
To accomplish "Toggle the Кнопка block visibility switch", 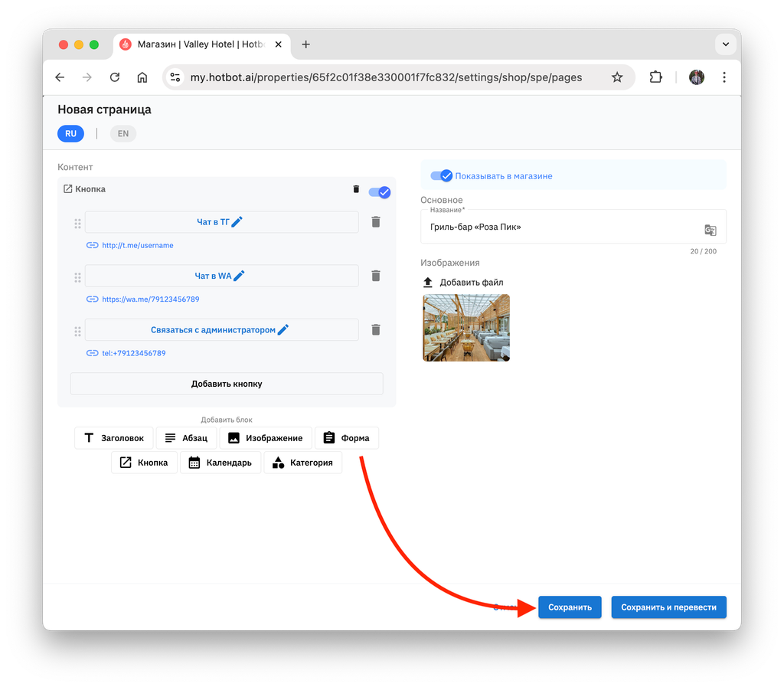I will tap(380, 192).
